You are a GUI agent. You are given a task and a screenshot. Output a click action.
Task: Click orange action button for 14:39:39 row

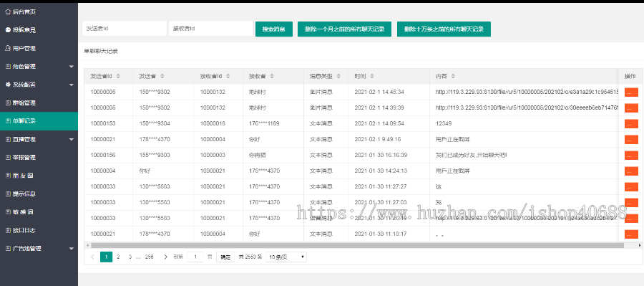(x=631, y=108)
